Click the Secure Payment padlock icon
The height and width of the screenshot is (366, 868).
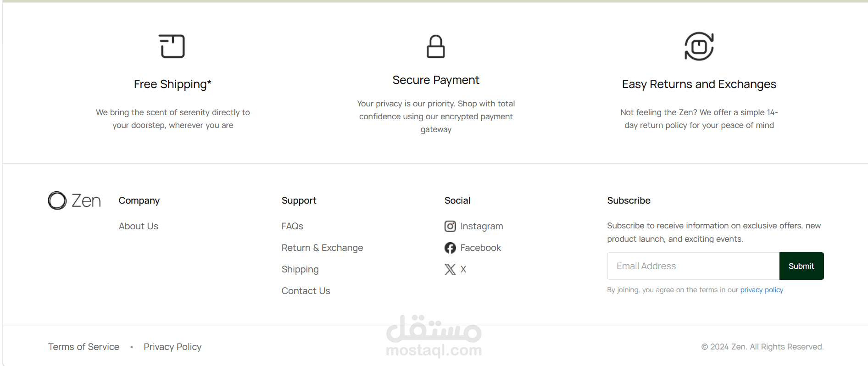coord(435,46)
